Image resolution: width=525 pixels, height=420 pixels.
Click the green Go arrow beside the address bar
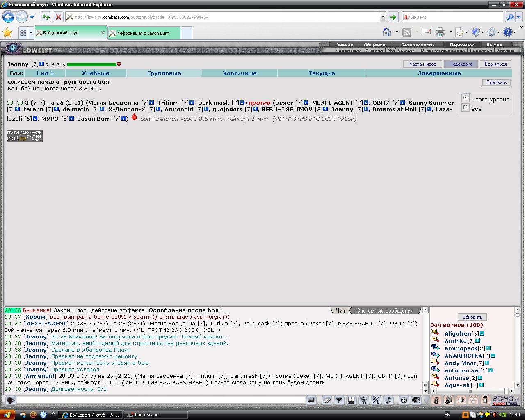coord(393,17)
